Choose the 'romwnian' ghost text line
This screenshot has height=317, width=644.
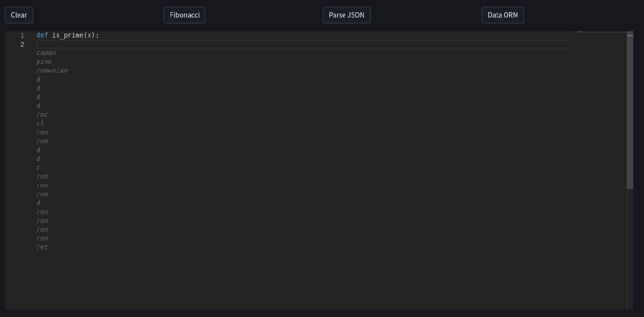tap(52, 70)
